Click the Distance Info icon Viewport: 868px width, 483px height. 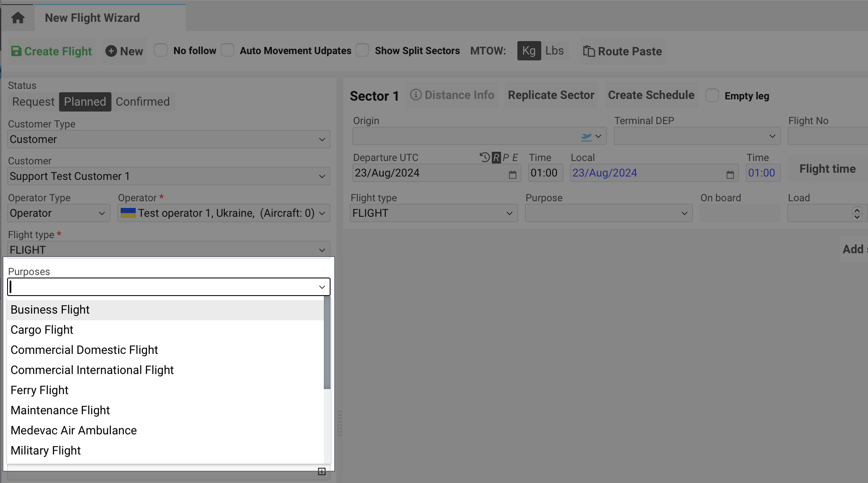(416, 95)
